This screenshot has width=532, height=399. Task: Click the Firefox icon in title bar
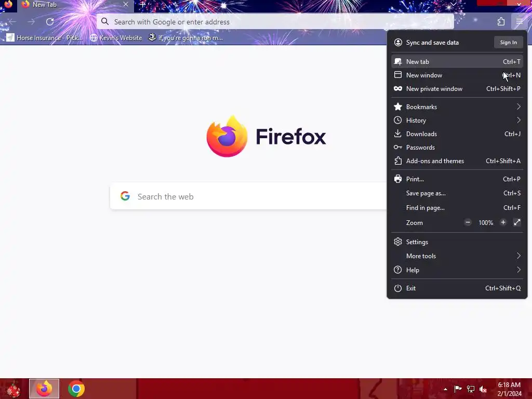click(8, 4)
